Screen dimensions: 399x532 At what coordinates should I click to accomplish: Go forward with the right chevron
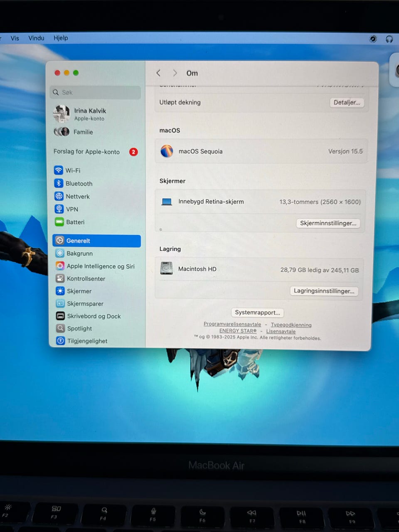[175, 73]
